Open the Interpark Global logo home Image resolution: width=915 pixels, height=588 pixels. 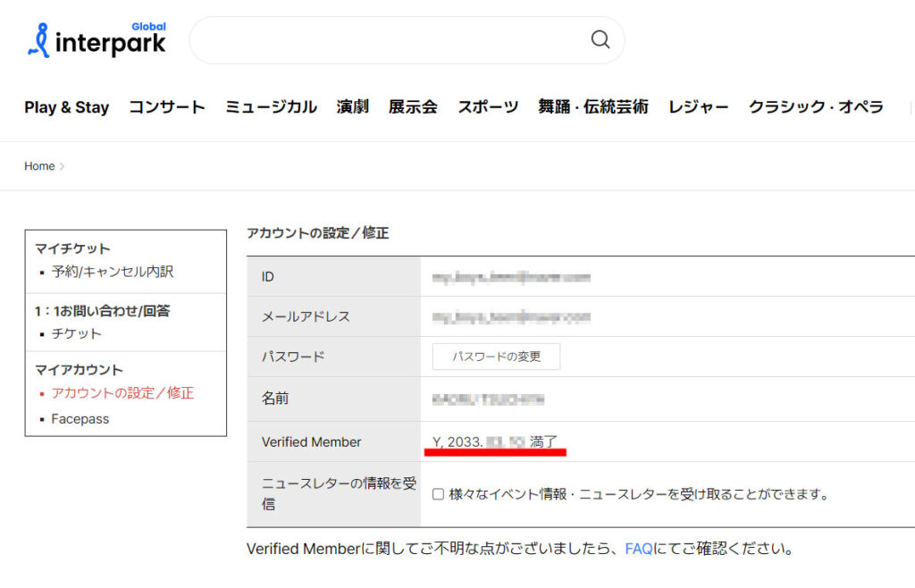[x=97, y=39]
